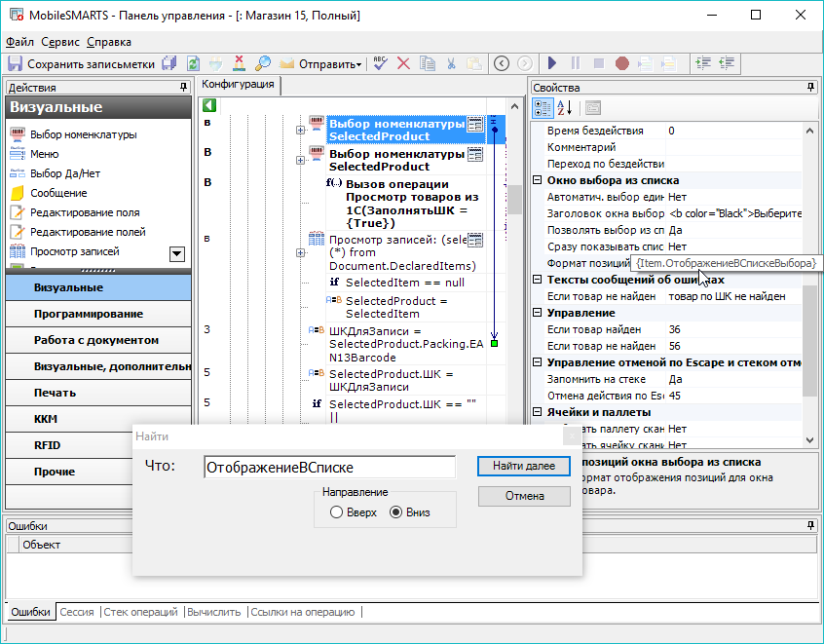Click the Save floppy disk icon
The width and height of the screenshot is (824, 644).
pos(15,63)
